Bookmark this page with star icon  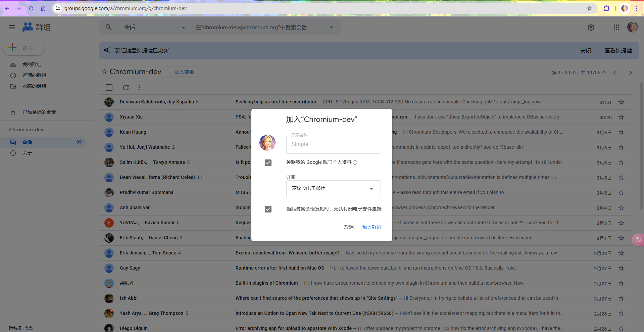(590, 8)
